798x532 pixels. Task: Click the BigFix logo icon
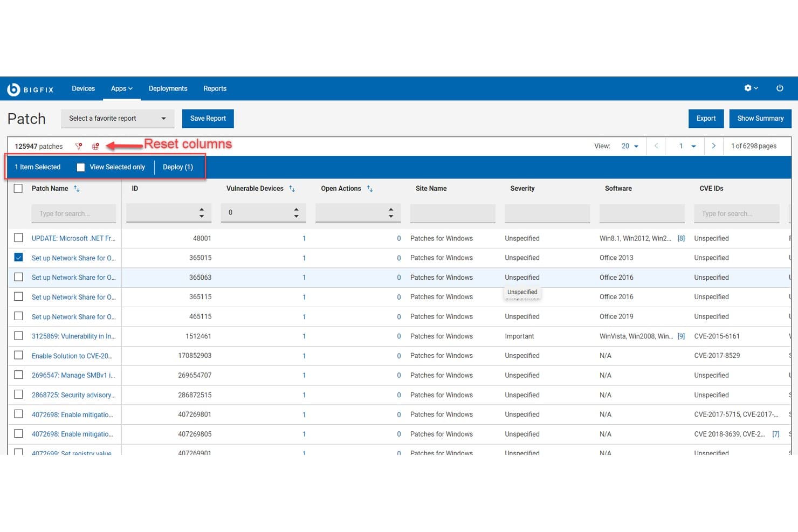click(13, 89)
